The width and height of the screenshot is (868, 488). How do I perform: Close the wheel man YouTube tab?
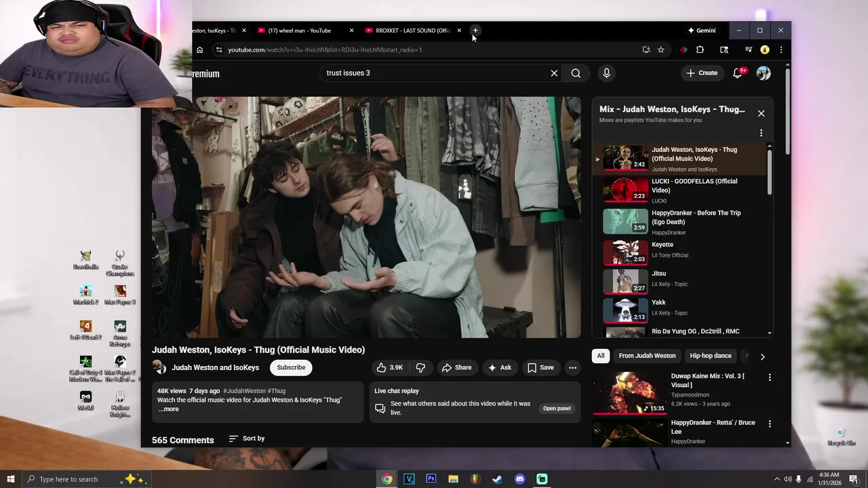click(x=351, y=30)
